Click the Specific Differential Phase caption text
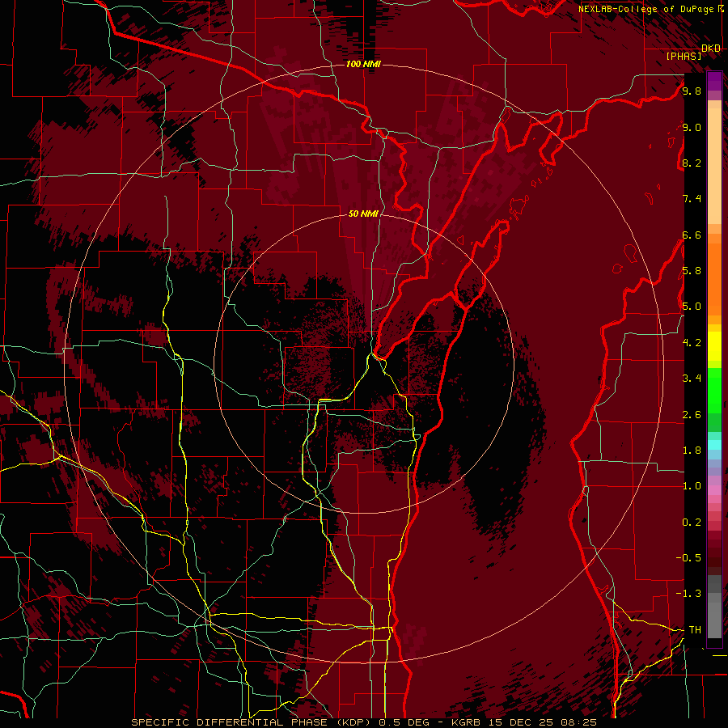This screenshot has width=728, height=728. tap(363, 722)
